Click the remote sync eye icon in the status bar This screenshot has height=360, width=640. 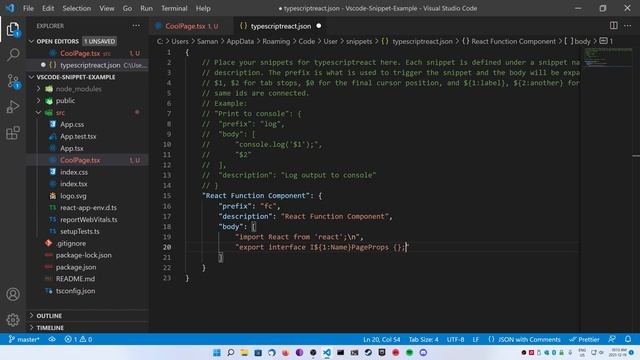point(52,339)
